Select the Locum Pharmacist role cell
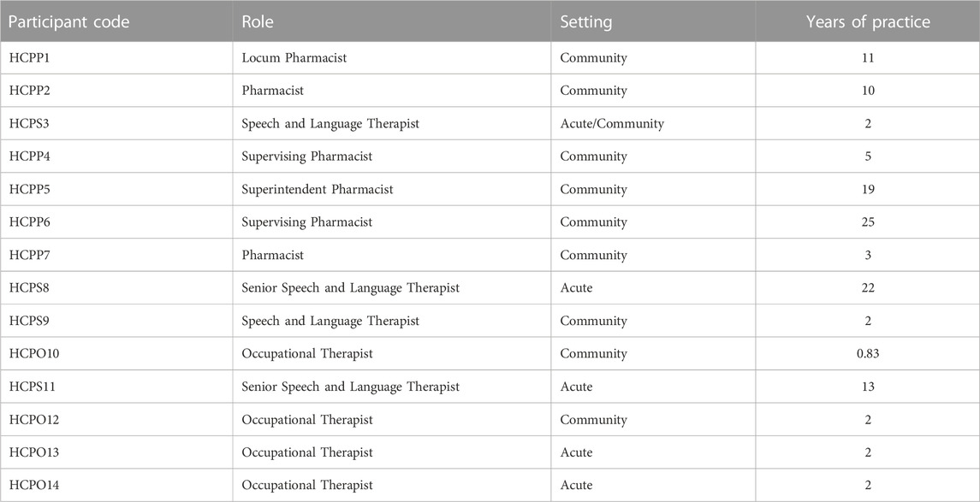 [294, 58]
